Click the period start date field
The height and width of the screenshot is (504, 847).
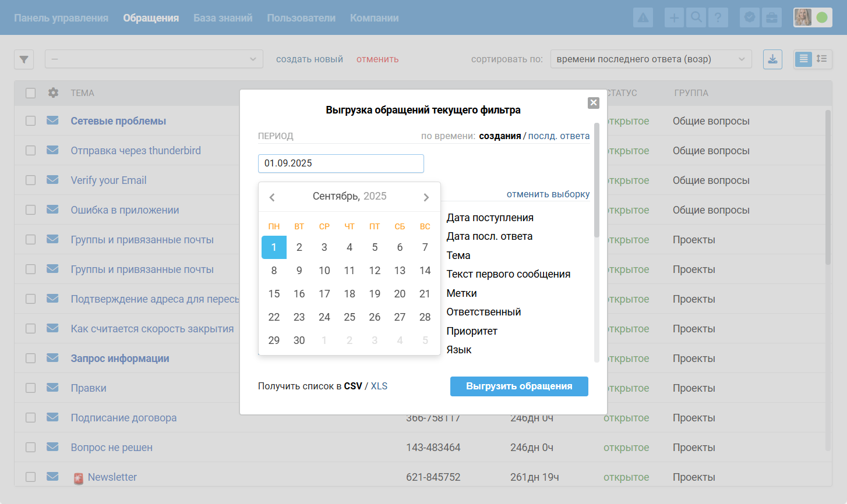(341, 164)
